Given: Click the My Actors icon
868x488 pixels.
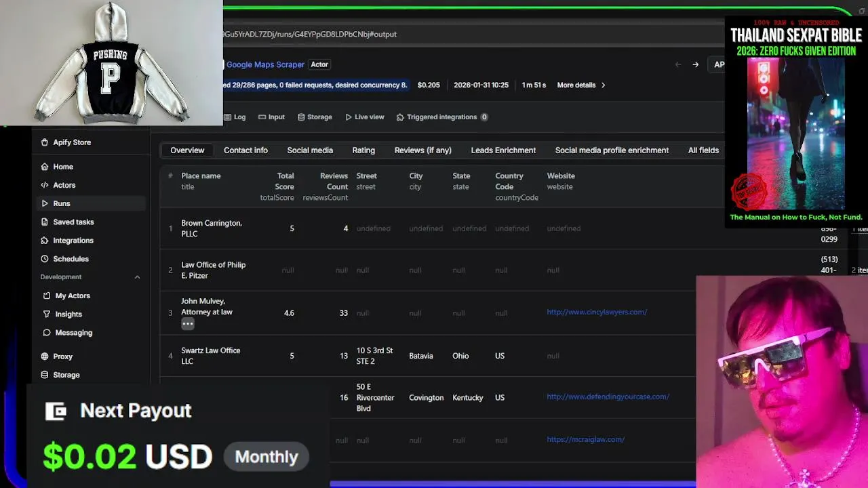Looking at the screenshot, I should tap(47, 296).
